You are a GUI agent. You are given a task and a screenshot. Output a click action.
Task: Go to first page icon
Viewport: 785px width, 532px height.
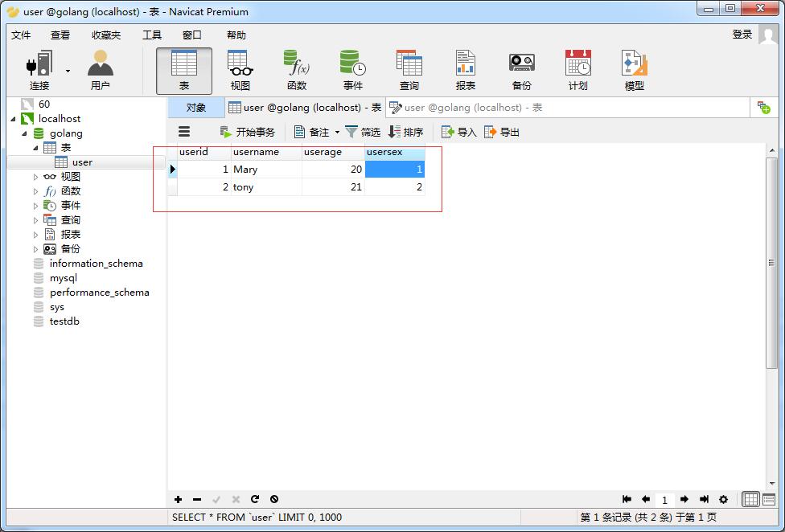627,499
